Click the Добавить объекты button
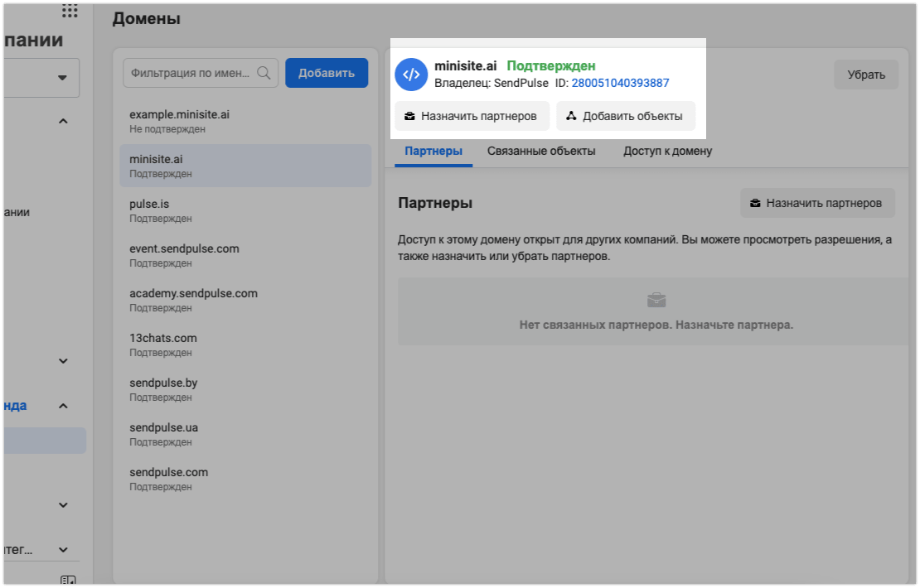Screen dimensions: 920x588 (x=626, y=116)
